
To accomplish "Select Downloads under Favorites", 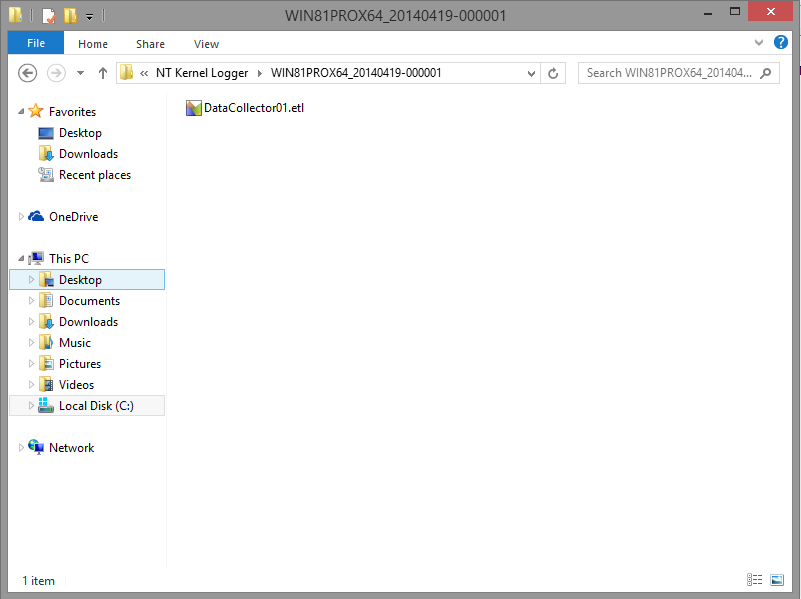I will tap(88, 154).
